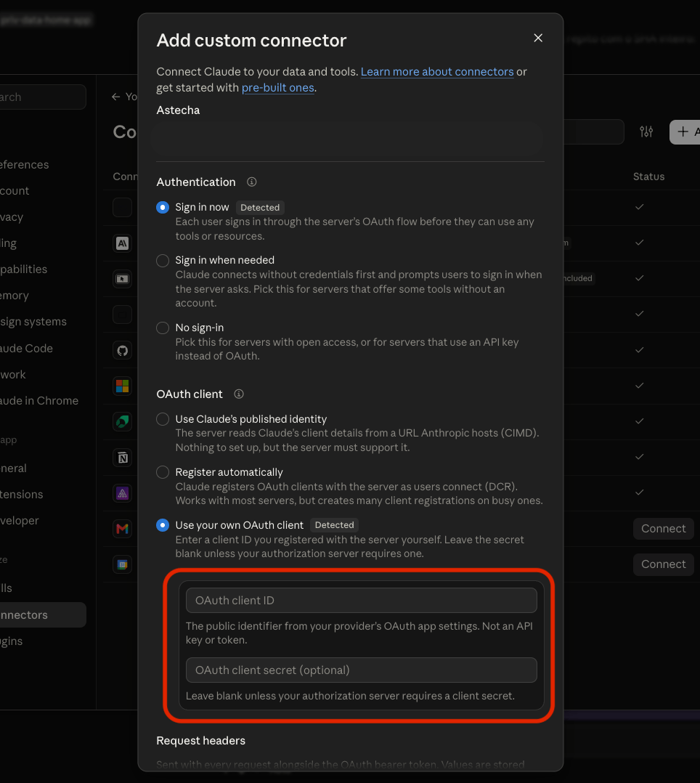Open the General sidebar item
This screenshot has width=700, height=783.
14,468
